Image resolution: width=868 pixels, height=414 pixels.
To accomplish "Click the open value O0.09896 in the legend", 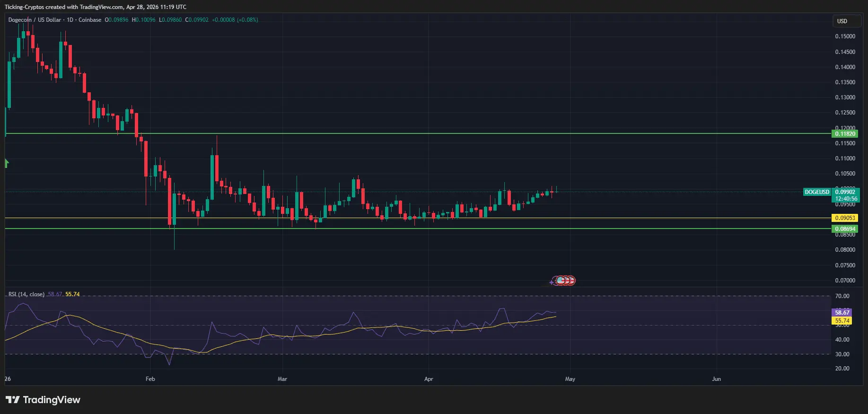I will click(116, 20).
